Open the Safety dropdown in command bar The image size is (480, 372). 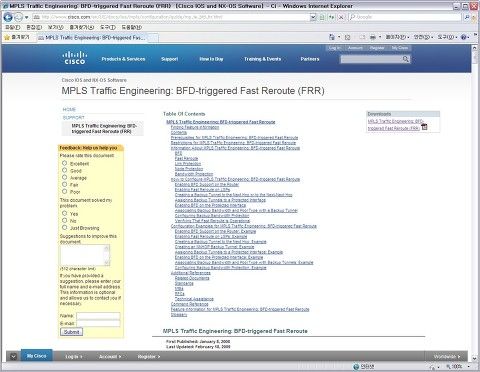click(x=423, y=37)
